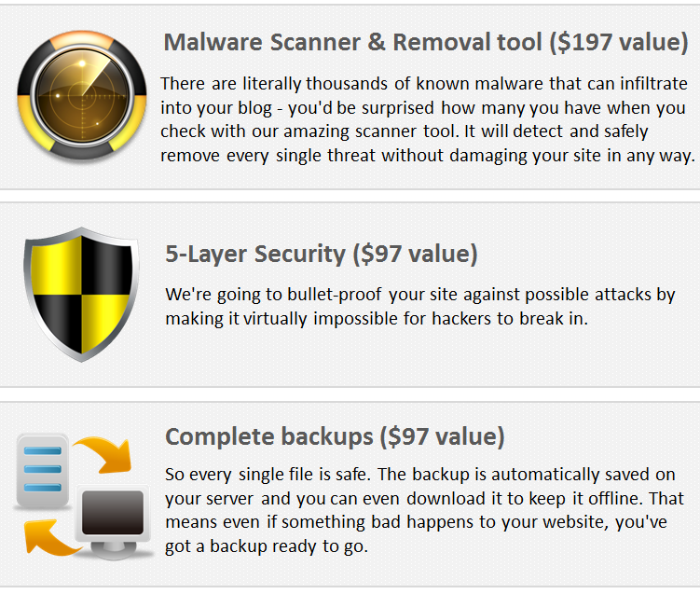The width and height of the screenshot is (700, 594).
Task: Click the '($197 value)' price text
Action: tap(618, 43)
